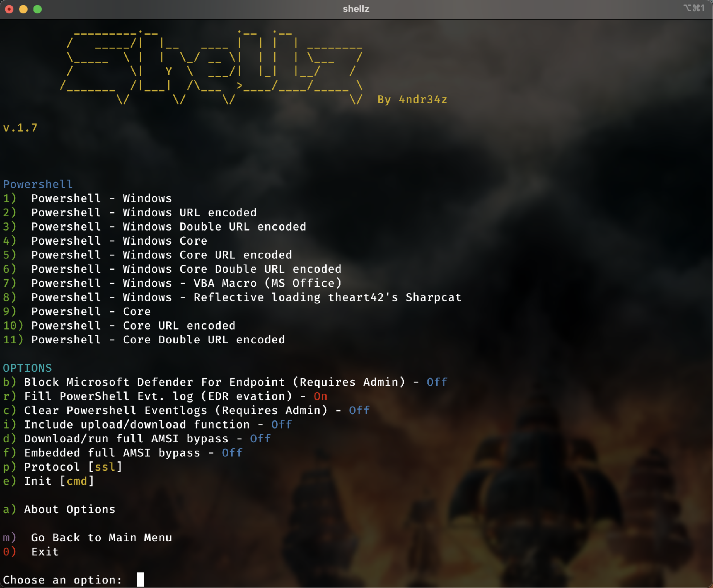
Task: Click the shellz window title text
Action: pos(356,9)
